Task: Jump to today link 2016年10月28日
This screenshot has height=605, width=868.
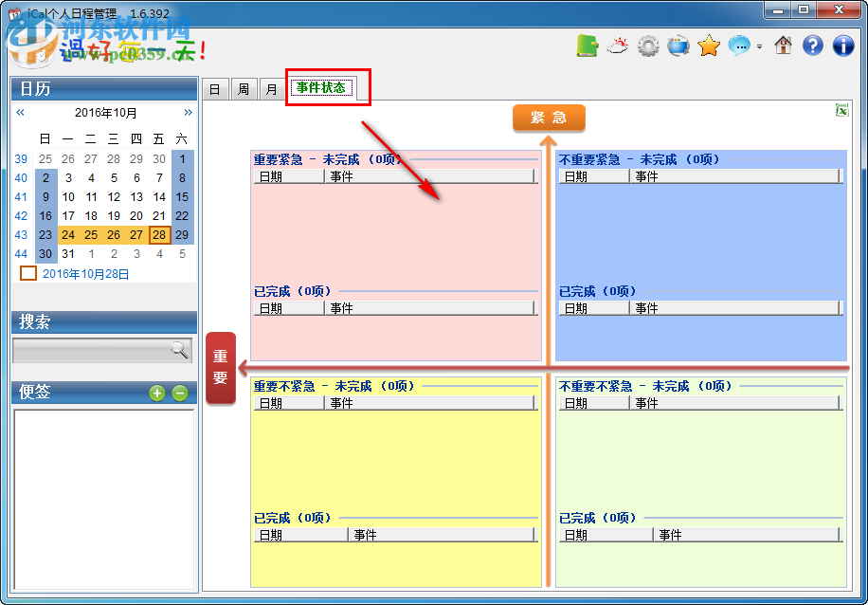Action: 86,274
